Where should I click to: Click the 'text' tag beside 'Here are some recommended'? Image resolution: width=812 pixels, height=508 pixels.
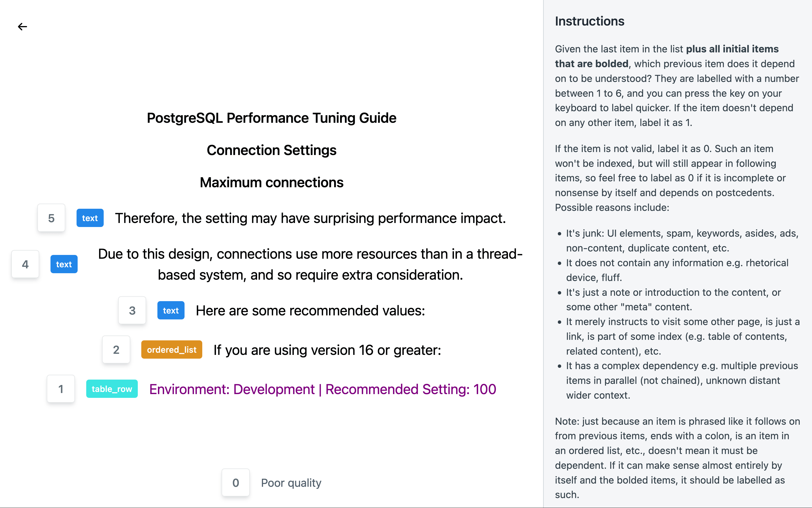pos(171,311)
